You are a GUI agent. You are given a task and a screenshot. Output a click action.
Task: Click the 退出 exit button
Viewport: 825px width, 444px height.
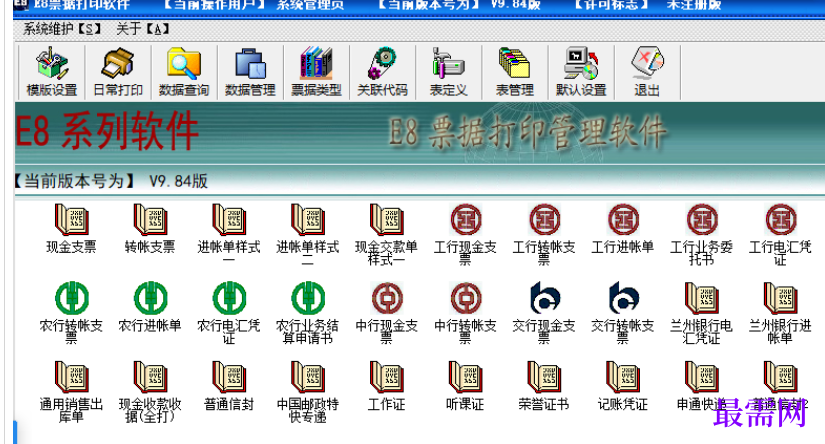tap(647, 72)
